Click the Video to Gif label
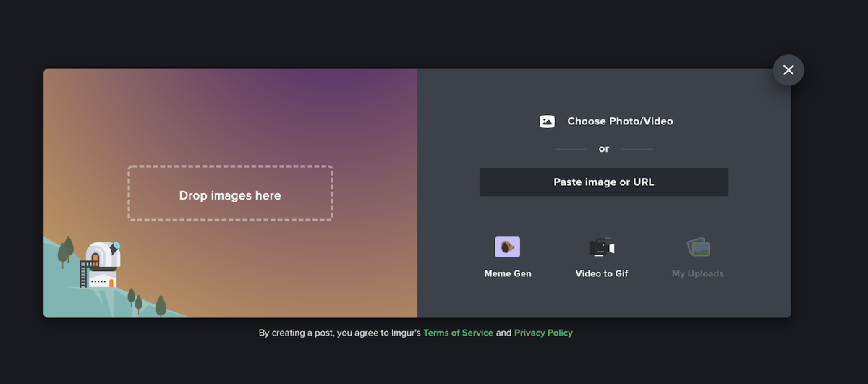The image size is (868, 384). coord(602,273)
